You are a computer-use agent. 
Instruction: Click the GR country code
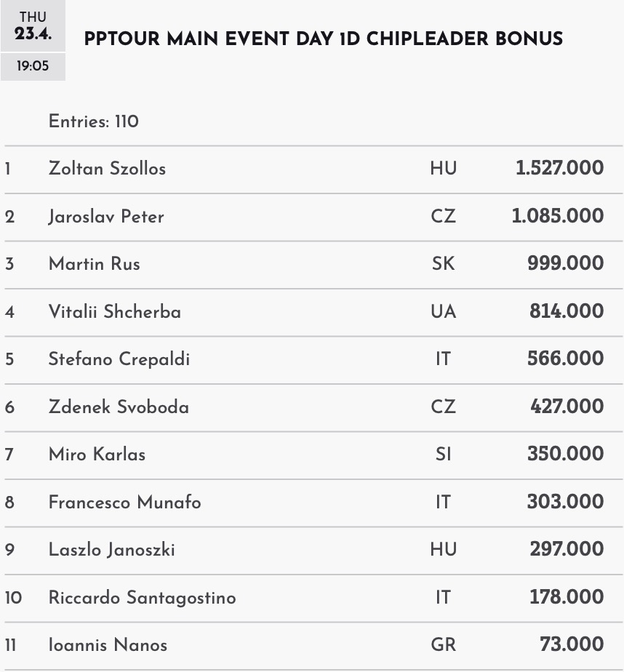tap(443, 645)
